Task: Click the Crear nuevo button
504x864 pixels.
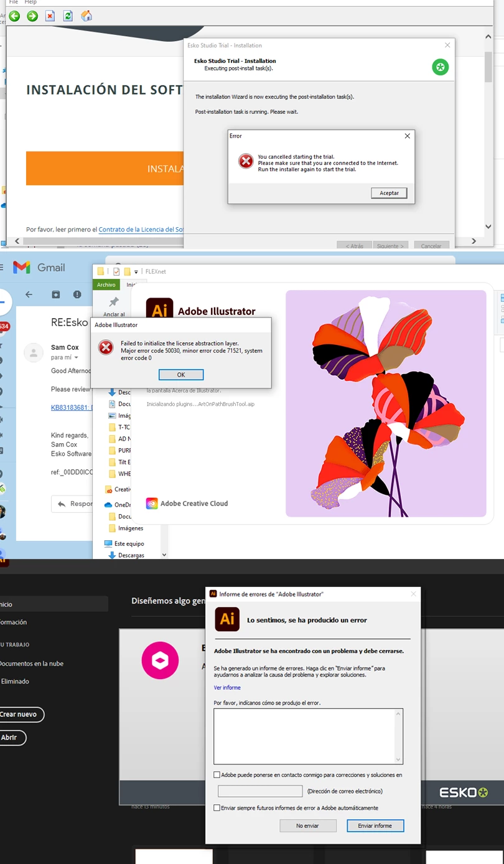Action: coord(21,715)
